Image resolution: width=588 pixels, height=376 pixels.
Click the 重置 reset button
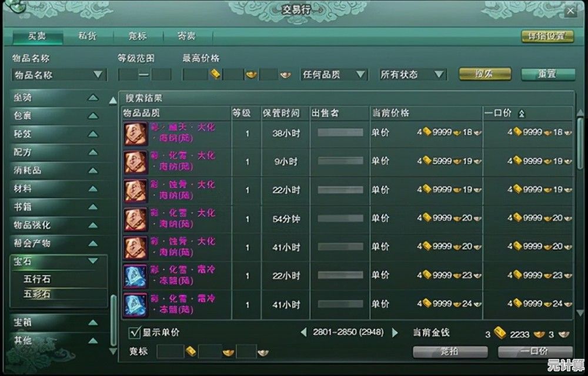(x=548, y=74)
